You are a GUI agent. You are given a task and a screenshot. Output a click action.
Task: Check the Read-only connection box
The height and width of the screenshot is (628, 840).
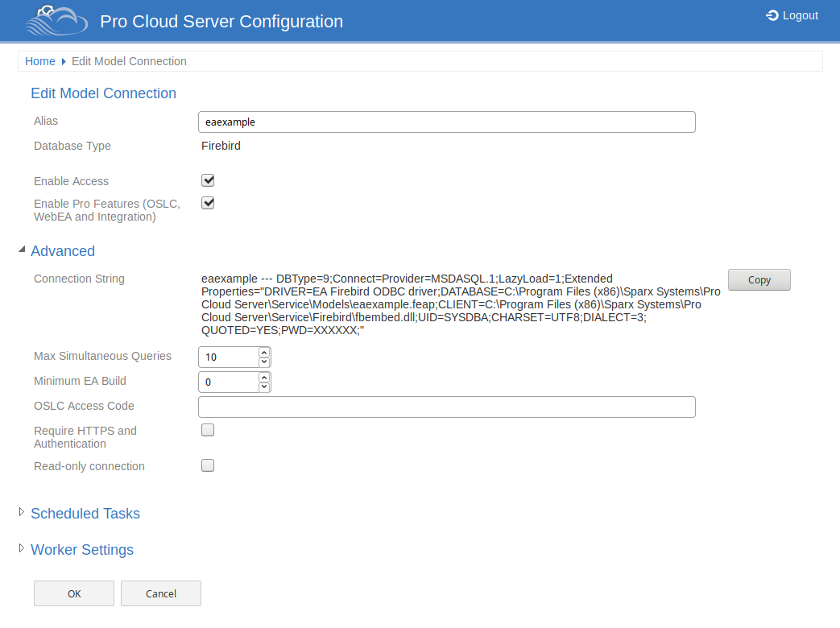(208, 465)
